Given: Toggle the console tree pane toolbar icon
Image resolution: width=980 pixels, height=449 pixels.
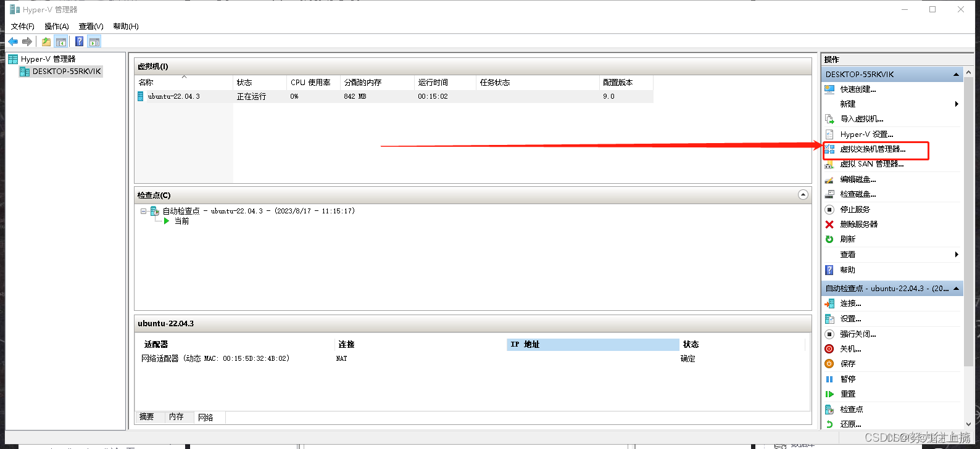Looking at the screenshot, I should (61, 42).
